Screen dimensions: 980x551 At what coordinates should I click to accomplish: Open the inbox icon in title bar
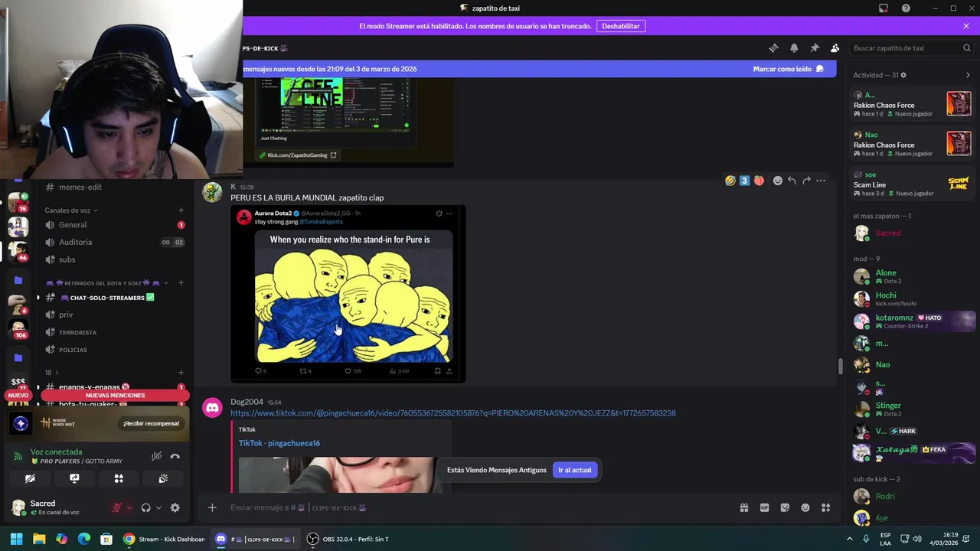click(884, 8)
